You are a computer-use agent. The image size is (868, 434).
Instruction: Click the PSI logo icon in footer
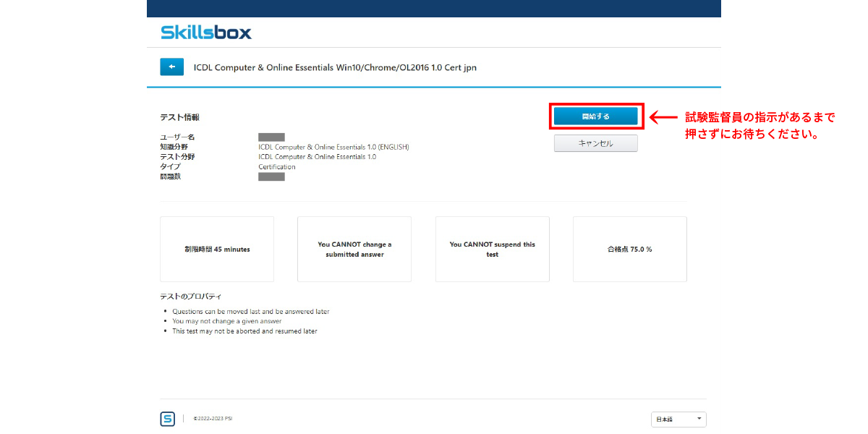[167, 419]
